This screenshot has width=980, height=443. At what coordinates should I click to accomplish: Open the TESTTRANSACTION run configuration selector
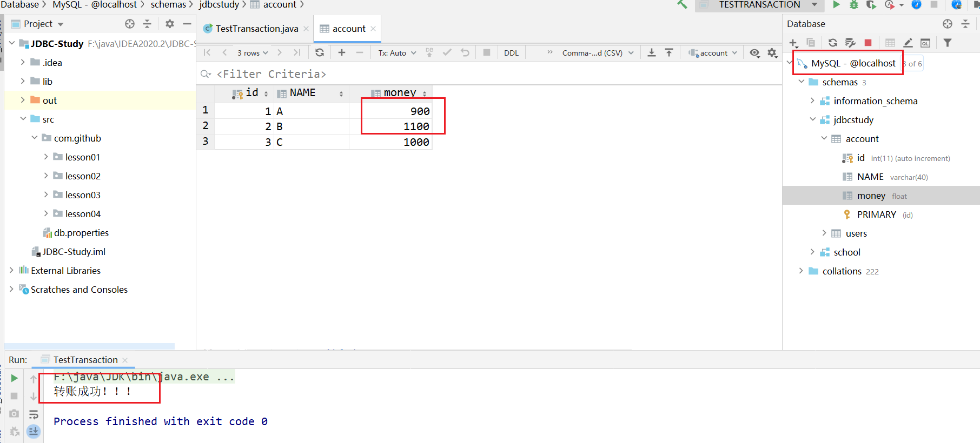759,5
